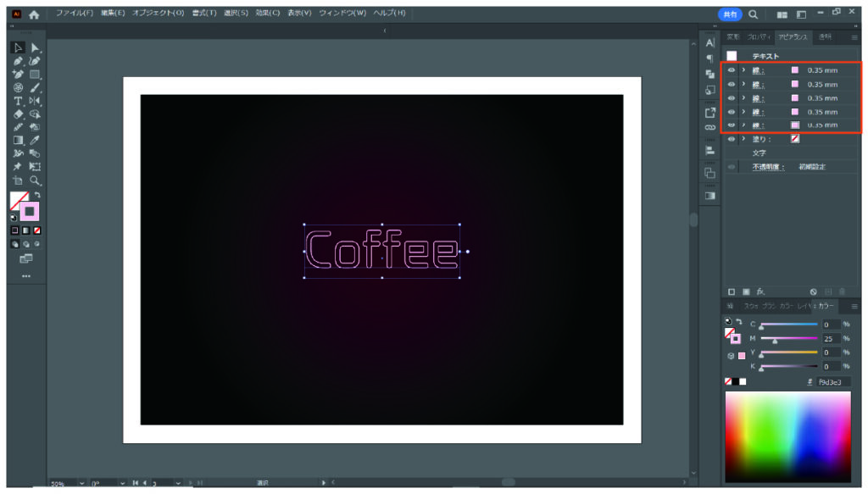Choose the Eyedropper tool
868x494 pixels.
[x=35, y=141]
